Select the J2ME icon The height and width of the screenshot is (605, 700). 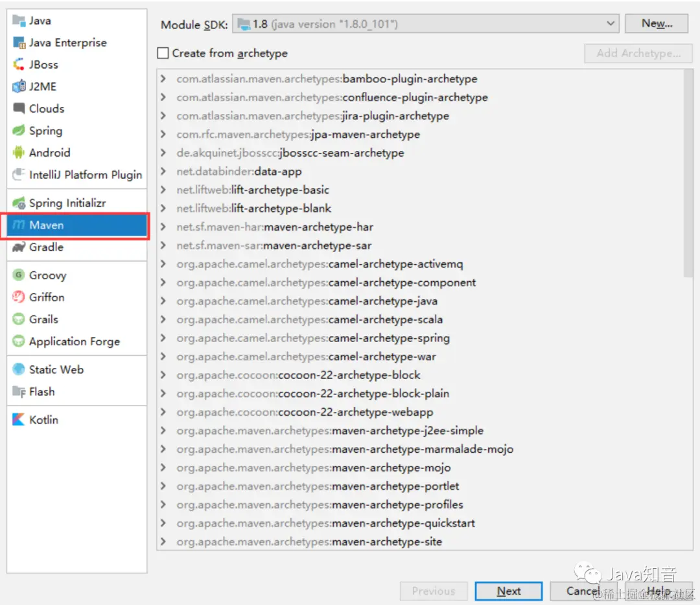pos(19,87)
